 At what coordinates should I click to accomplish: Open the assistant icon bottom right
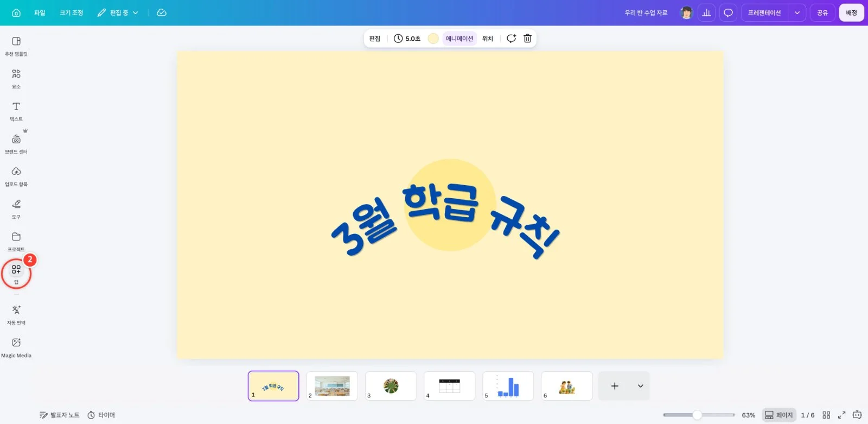pos(857,415)
